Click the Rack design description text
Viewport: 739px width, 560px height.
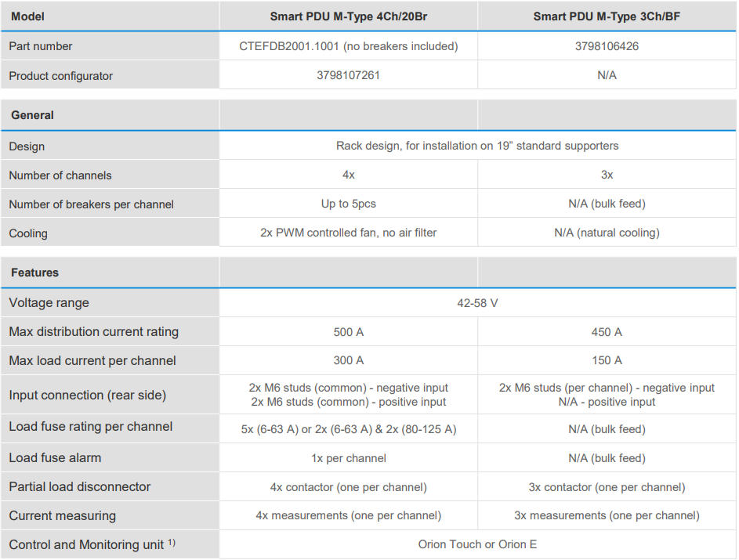click(477, 146)
